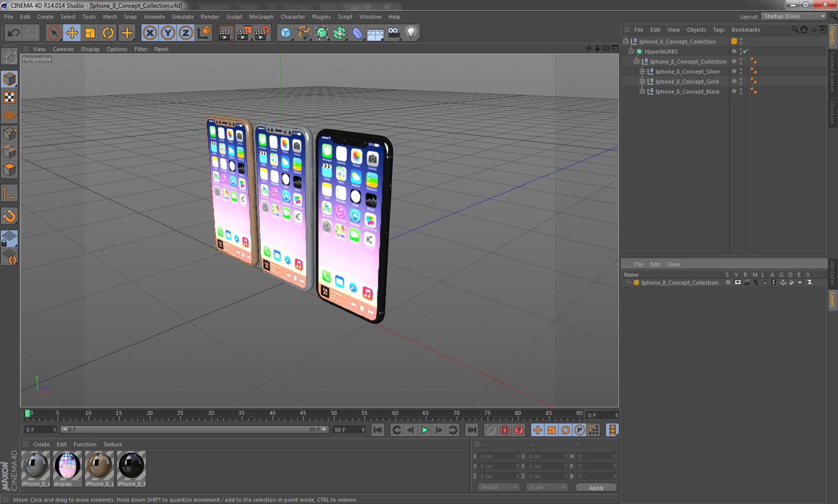Viewport: 838px width, 504px height.
Task: Click the viewport maximize toggle icon
Action: [x=615, y=49]
